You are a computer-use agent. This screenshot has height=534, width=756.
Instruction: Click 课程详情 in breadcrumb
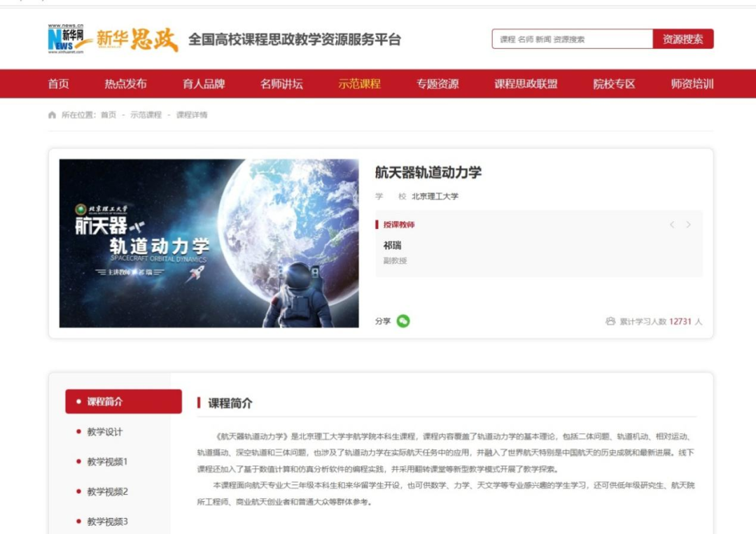[191, 115]
